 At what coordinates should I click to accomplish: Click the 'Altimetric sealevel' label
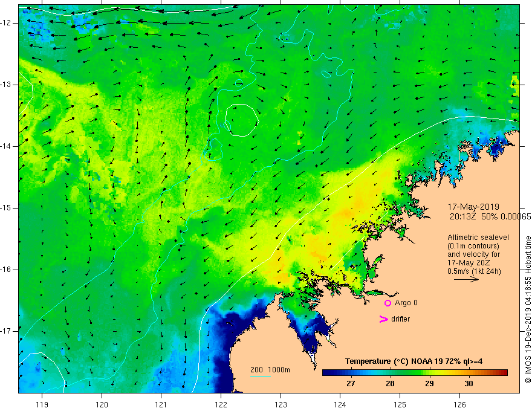point(478,238)
